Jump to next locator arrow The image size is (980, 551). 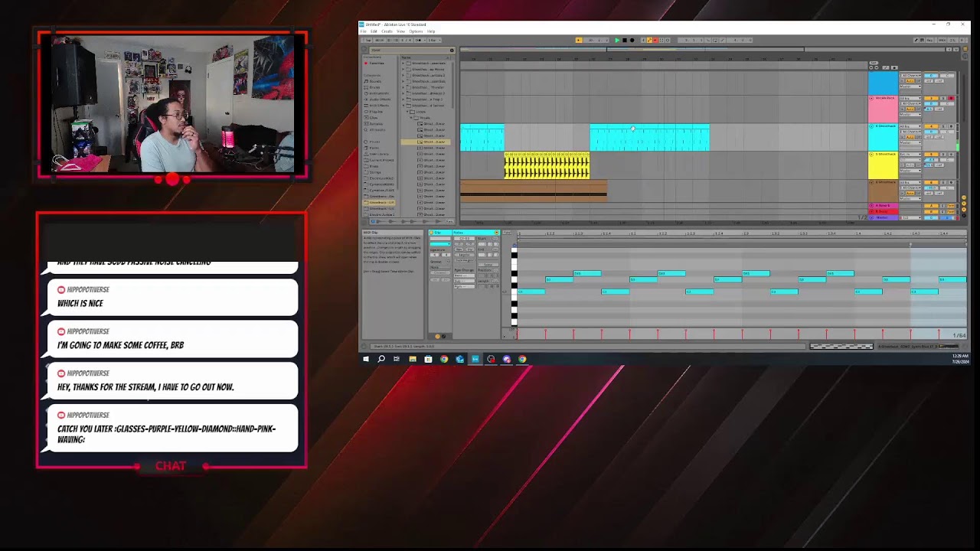877,68
